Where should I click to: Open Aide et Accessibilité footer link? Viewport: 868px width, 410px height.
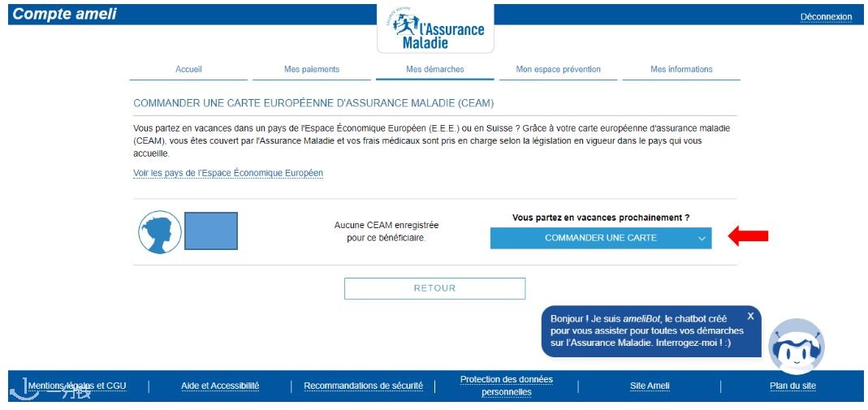pyautogui.click(x=220, y=386)
